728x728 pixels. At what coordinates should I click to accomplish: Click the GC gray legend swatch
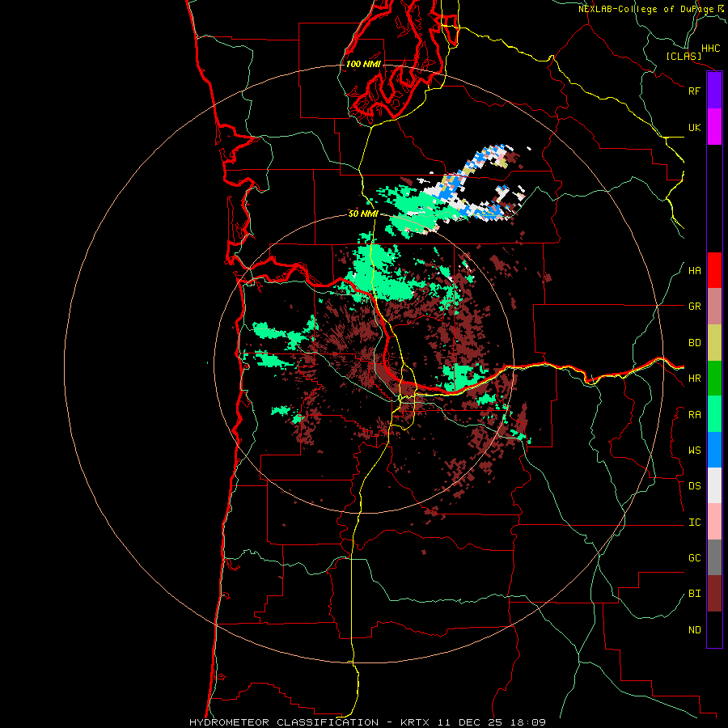[714, 557]
